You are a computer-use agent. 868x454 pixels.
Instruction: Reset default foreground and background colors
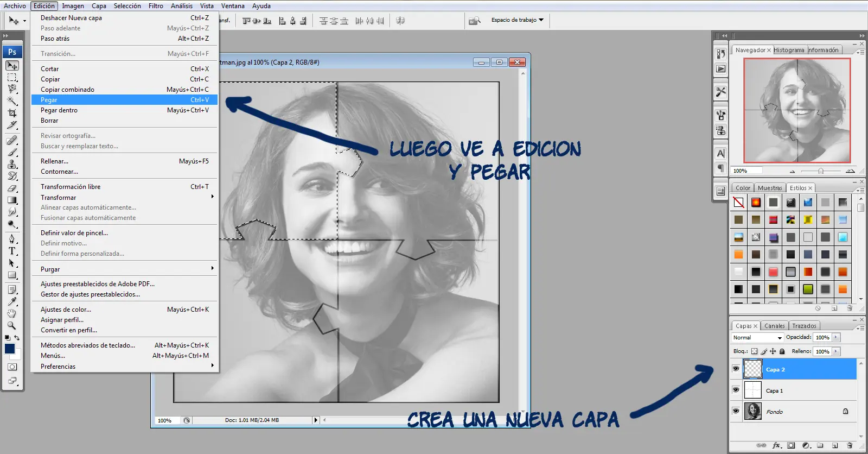click(8, 338)
